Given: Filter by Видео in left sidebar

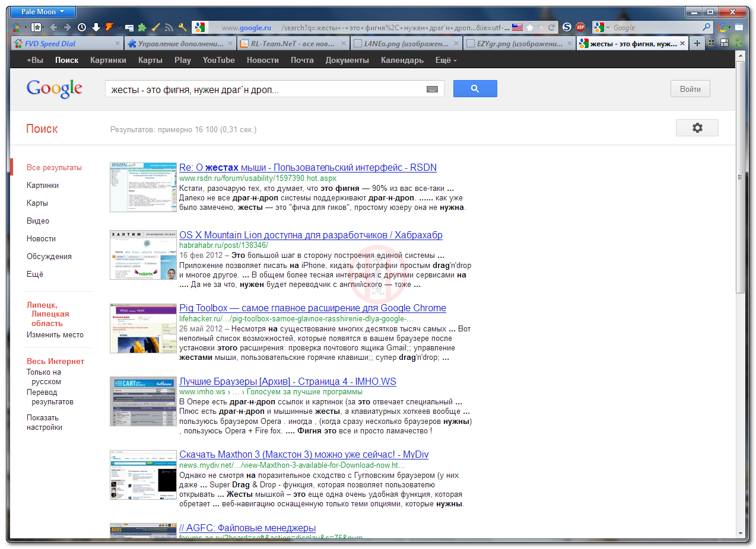Looking at the screenshot, I should (38, 221).
